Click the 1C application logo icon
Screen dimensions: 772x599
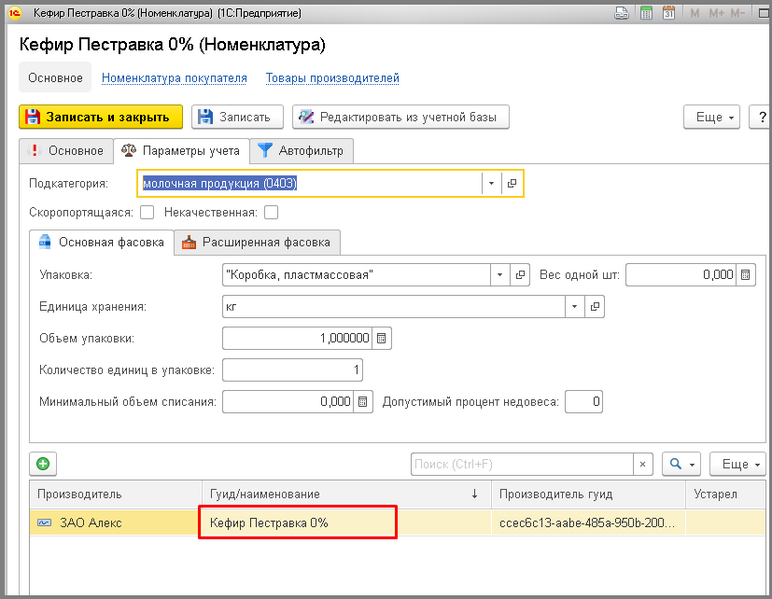[15, 13]
